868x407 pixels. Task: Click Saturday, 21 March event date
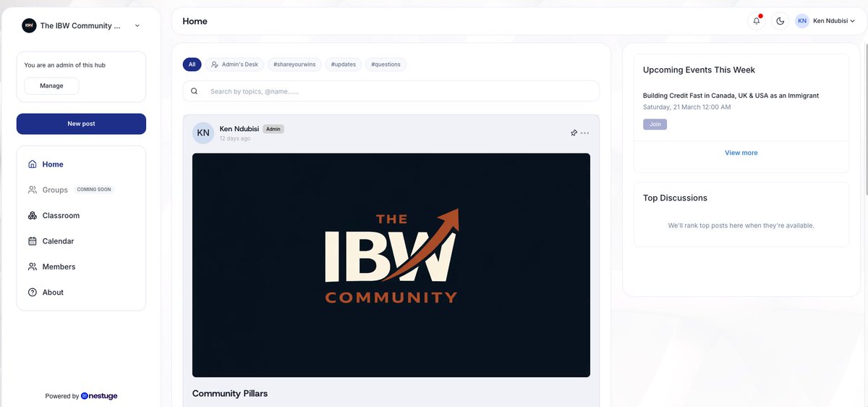(686, 107)
